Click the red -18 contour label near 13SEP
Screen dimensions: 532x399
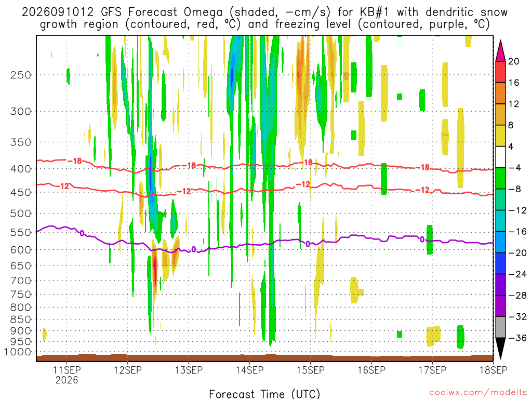point(191,166)
